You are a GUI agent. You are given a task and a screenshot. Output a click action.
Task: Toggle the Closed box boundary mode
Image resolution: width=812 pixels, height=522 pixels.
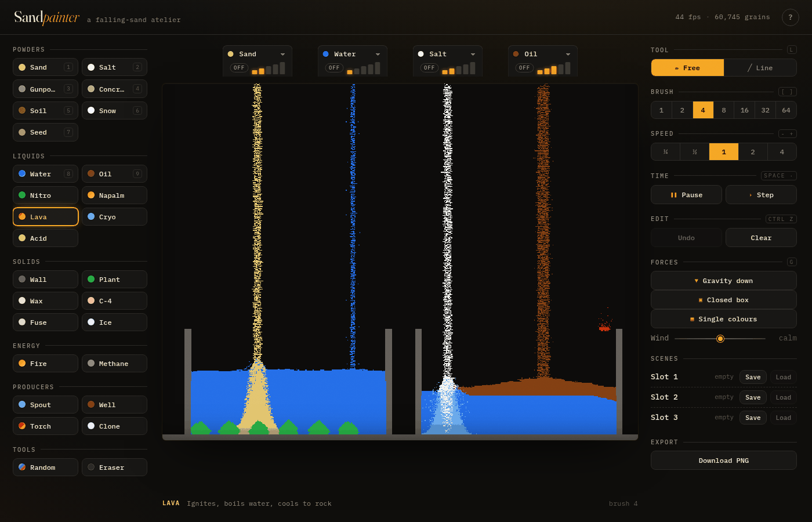click(724, 300)
